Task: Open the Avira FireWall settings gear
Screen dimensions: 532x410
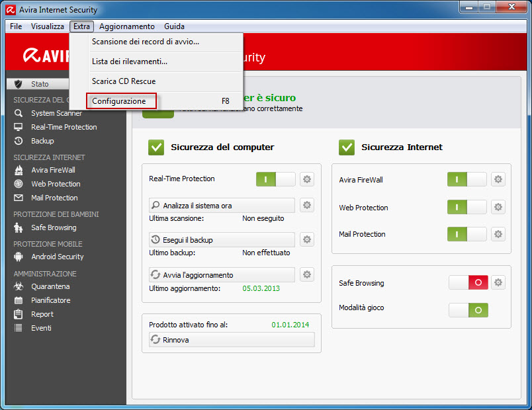Action: (498, 179)
